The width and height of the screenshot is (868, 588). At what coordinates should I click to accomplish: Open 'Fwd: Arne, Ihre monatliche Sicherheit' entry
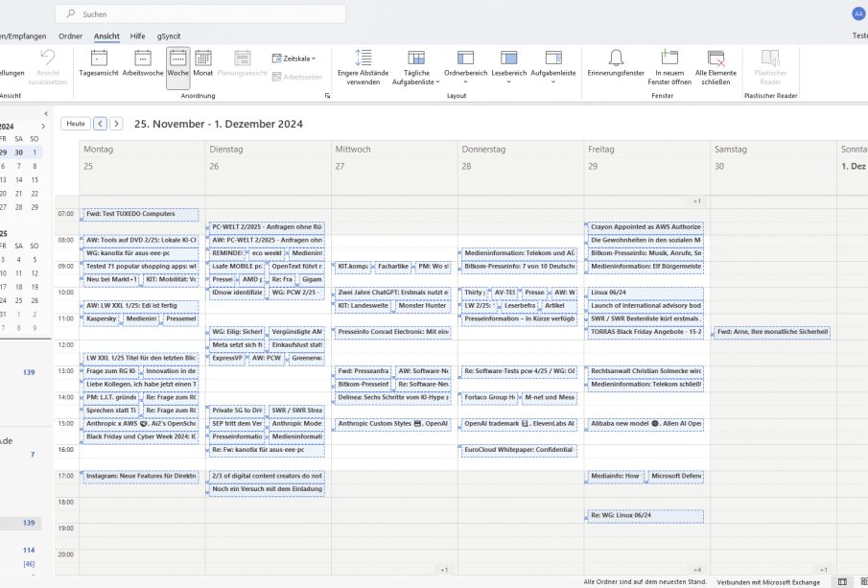(x=772, y=332)
